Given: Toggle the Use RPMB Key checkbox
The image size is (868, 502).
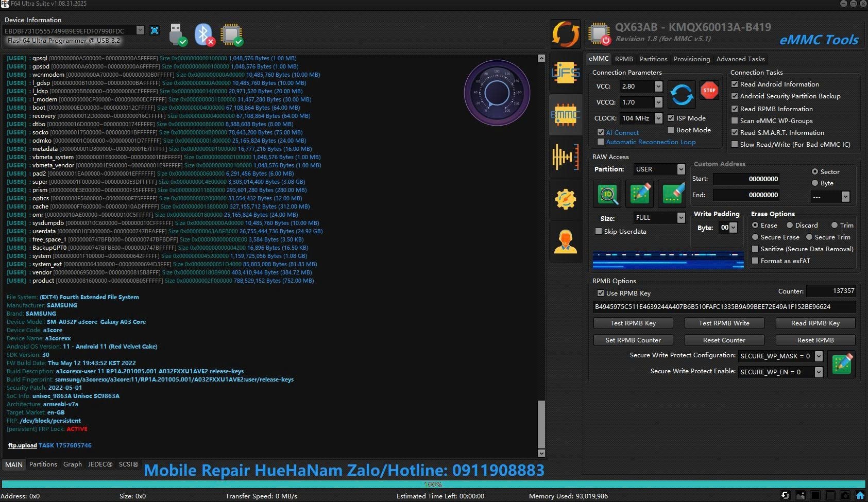Looking at the screenshot, I should (x=601, y=293).
